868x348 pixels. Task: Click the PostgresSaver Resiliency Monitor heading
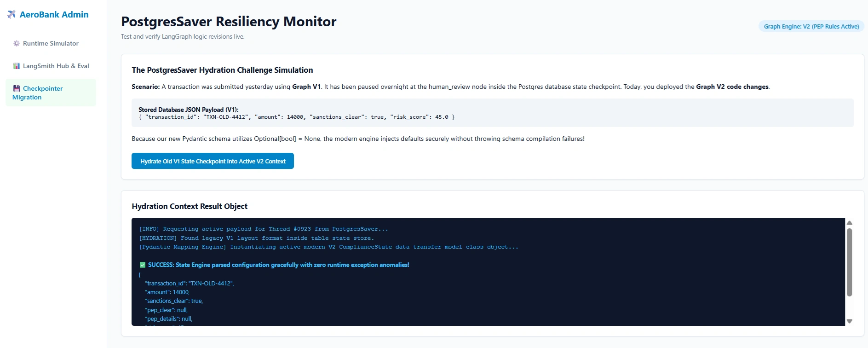[x=229, y=22]
